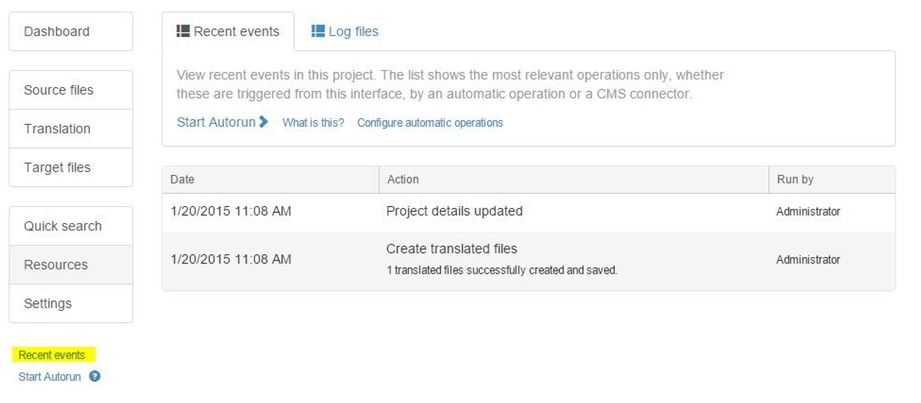The image size is (921, 403).
Task: Click the list icon on Recent events tab
Action: pos(183,31)
